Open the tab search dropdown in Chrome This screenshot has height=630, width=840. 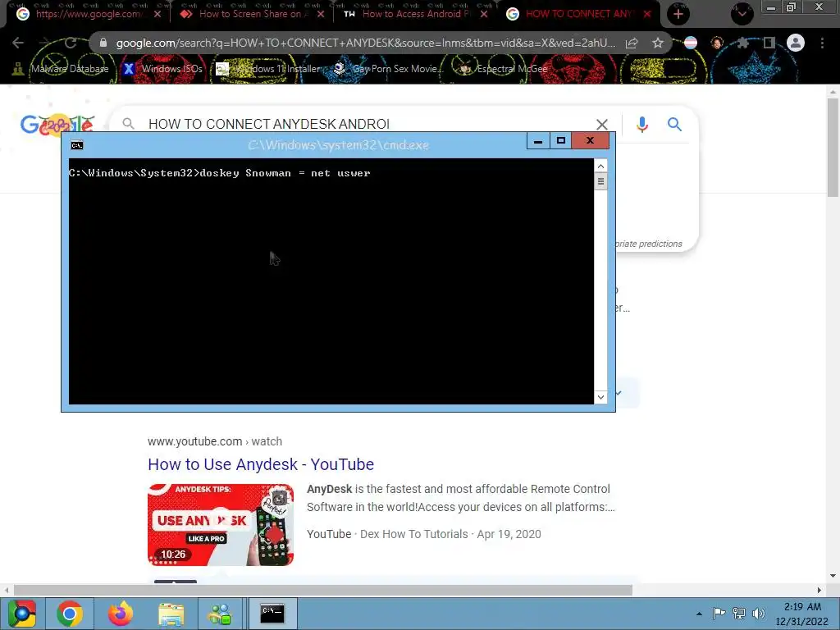[742, 14]
